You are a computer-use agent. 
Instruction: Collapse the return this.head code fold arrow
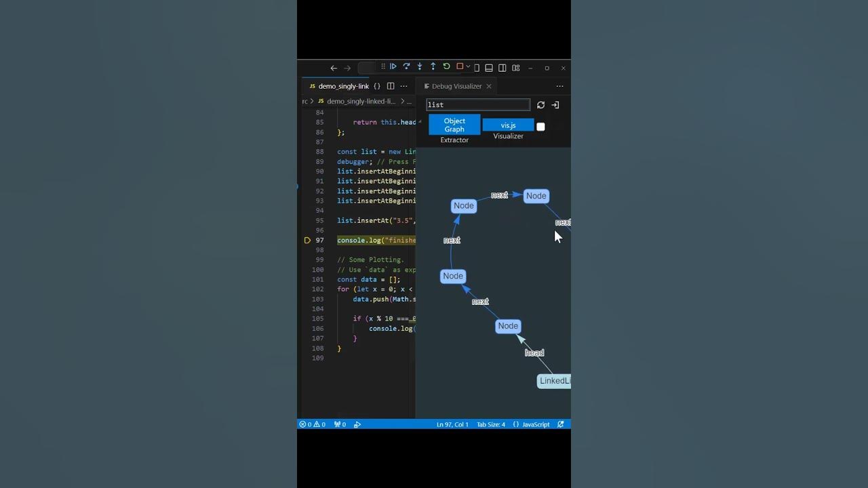point(418,122)
